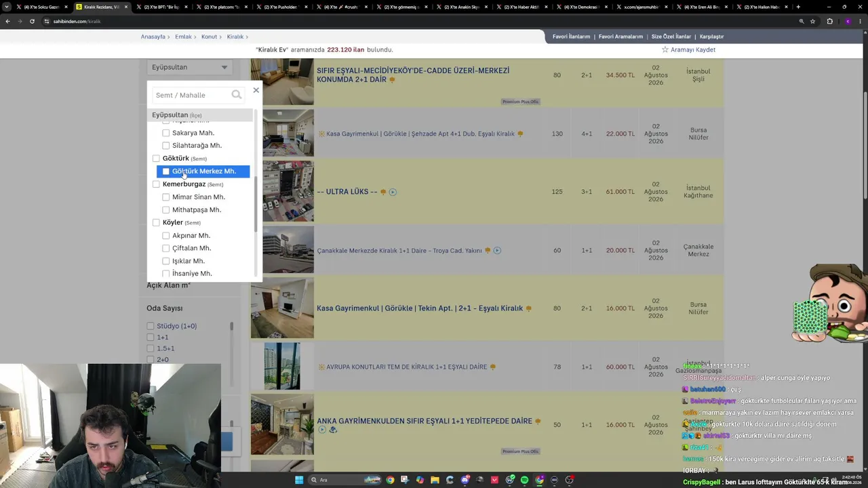Reload the sahibinden page

(x=32, y=21)
